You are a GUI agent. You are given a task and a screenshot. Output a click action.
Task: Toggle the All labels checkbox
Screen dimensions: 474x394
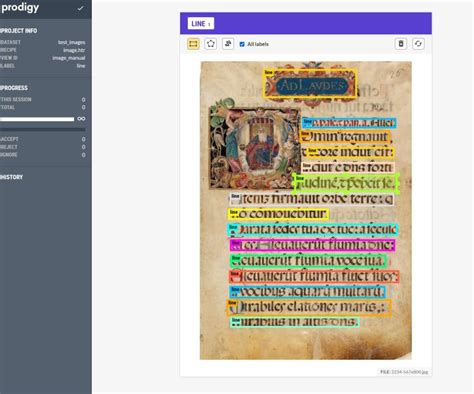coord(242,44)
